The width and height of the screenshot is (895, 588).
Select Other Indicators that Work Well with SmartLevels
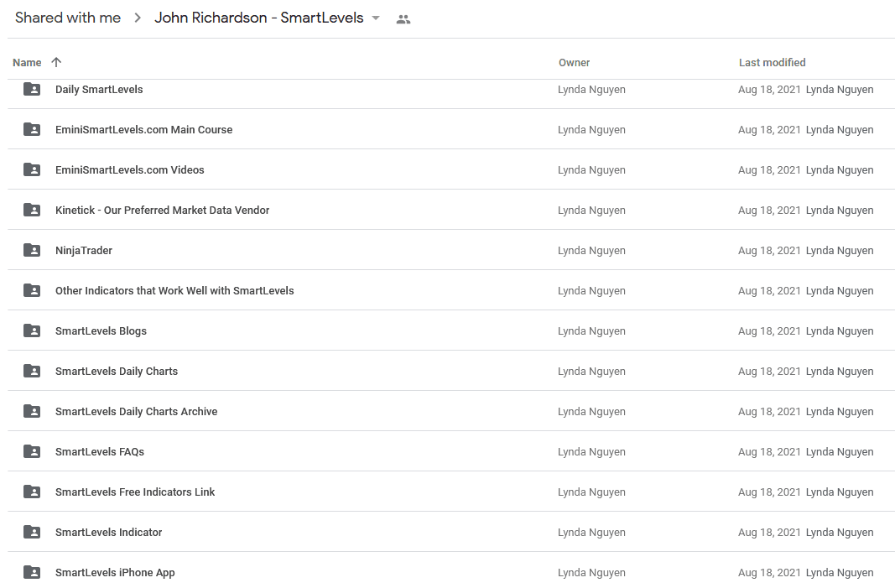174,290
